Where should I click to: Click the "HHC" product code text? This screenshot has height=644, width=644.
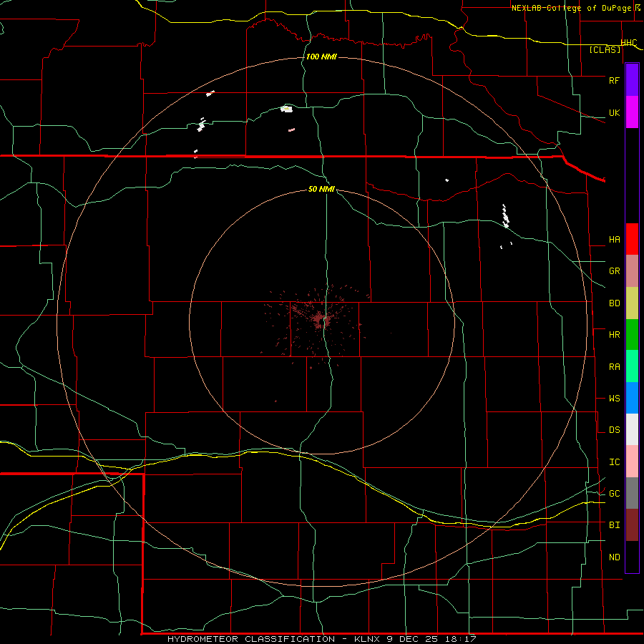click(629, 43)
